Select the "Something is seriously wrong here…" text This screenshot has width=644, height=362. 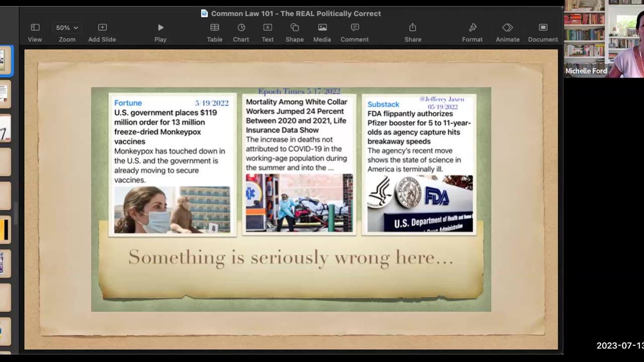coord(291,257)
